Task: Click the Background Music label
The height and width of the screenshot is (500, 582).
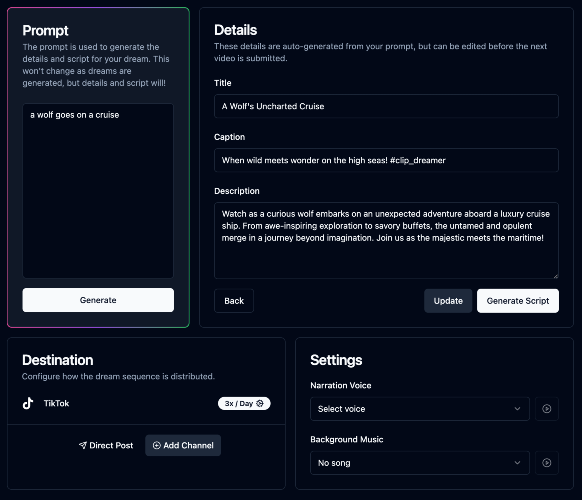Action: click(347, 439)
